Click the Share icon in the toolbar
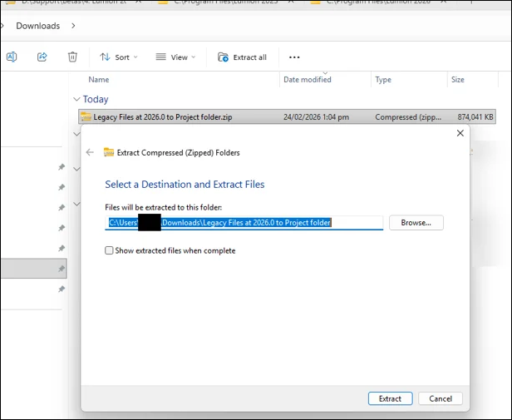The height and width of the screenshot is (420, 512). click(42, 57)
